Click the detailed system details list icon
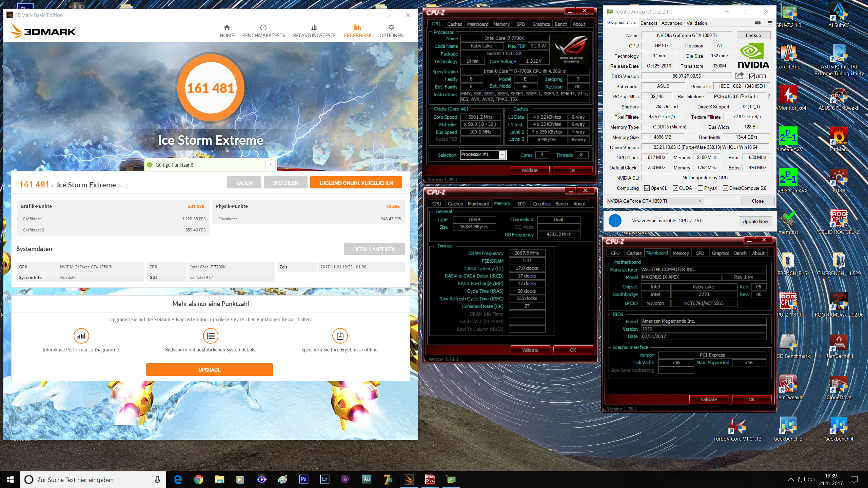The width and height of the screenshot is (868, 488). pyautogui.click(x=211, y=336)
